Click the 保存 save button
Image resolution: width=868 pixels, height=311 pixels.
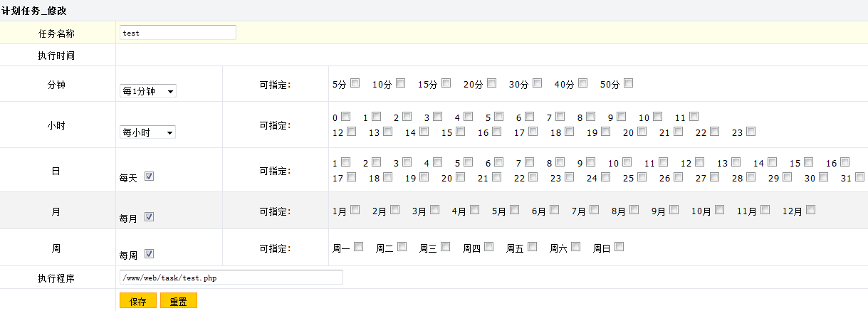137,301
